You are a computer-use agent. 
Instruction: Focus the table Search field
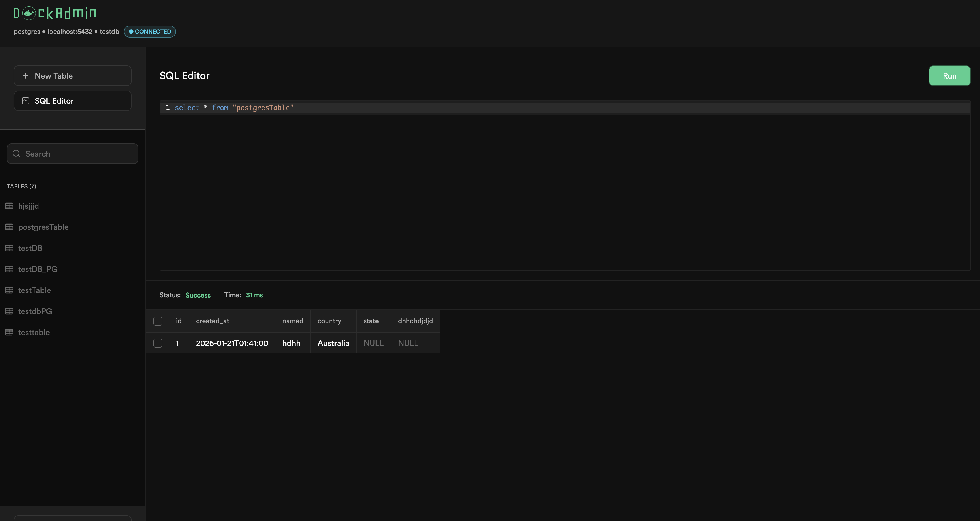(x=73, y=154)
